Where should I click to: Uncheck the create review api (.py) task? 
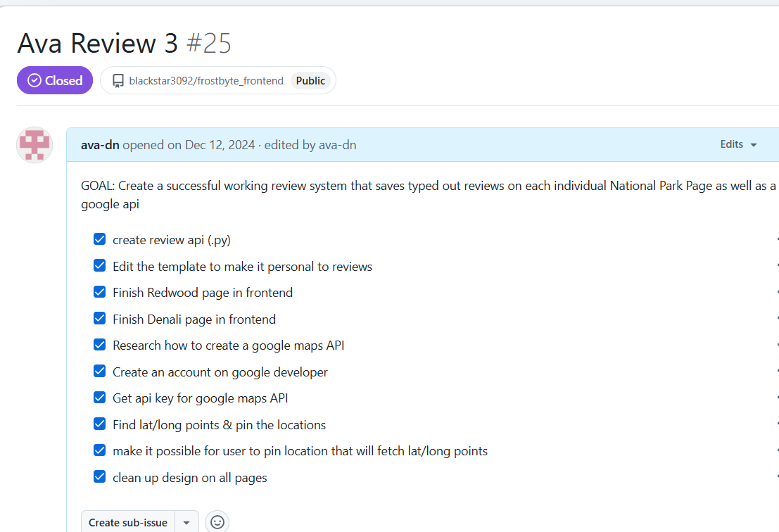[x=99, y=239]
